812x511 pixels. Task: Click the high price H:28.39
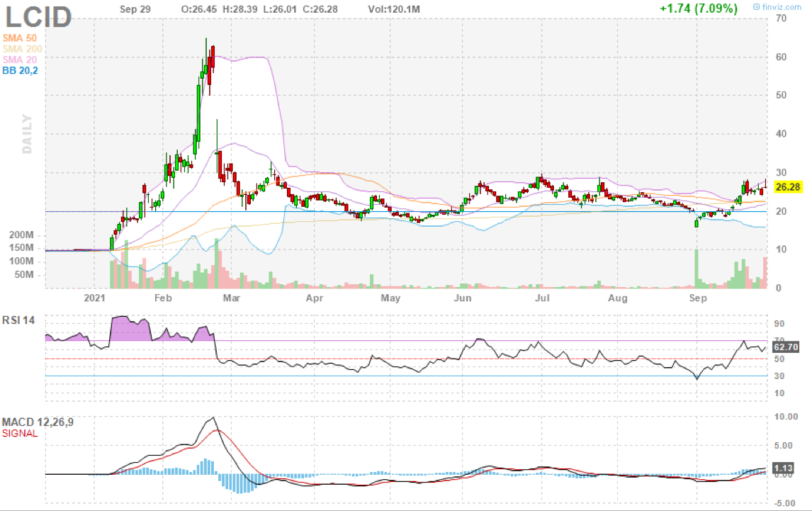coord(239,9)
